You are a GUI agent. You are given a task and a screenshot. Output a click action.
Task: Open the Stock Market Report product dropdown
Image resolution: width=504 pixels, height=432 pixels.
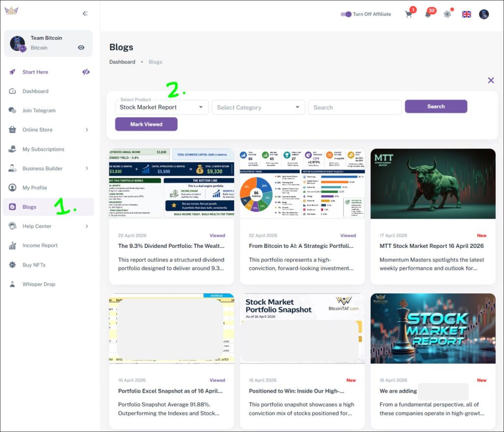click(x=161, y=107)
